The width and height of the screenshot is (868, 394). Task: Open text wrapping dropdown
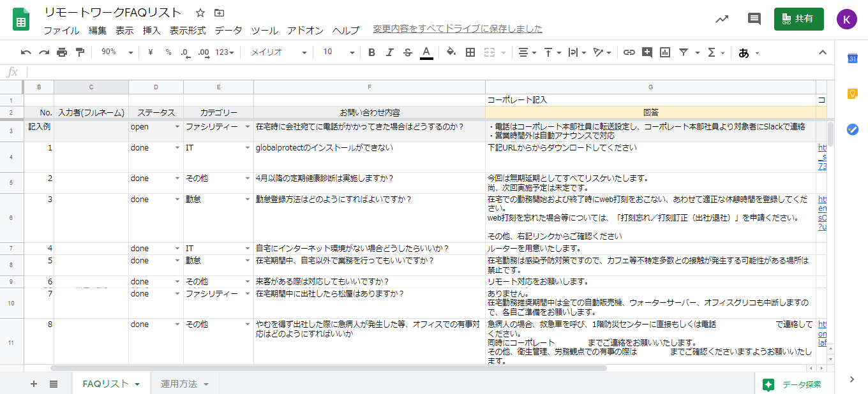[x=577, y=52]
